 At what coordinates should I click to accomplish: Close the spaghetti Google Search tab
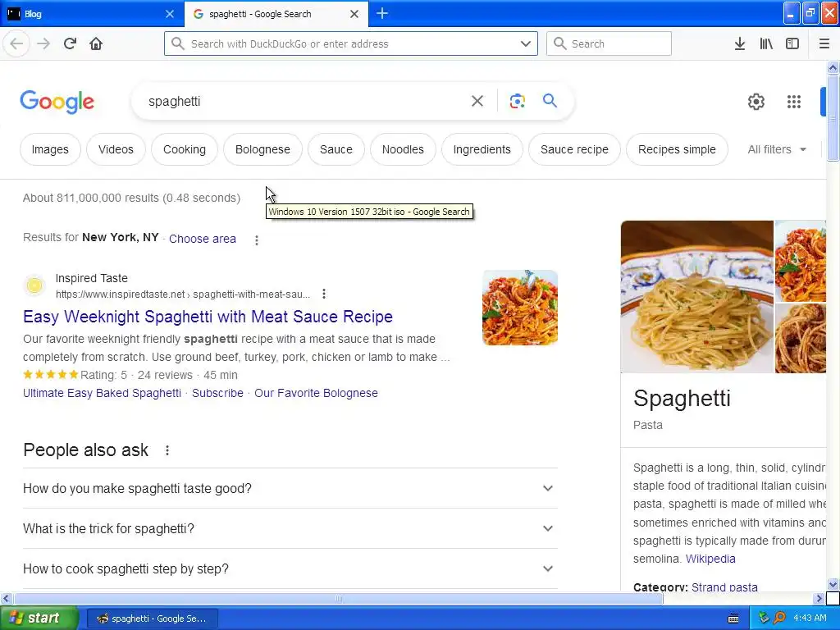click(x=354, y=14)
